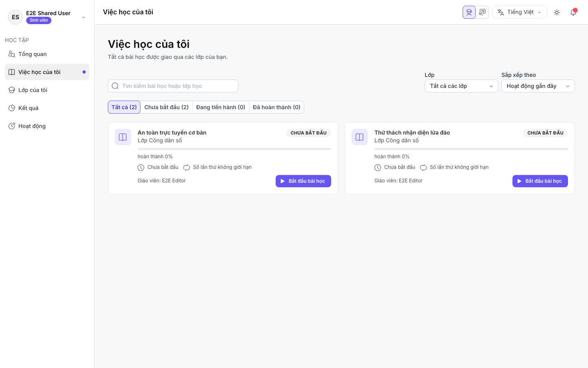
Task: Start the Thử thách nhận diện lừa đảo lesson
Action: click(x=540, y=181)
